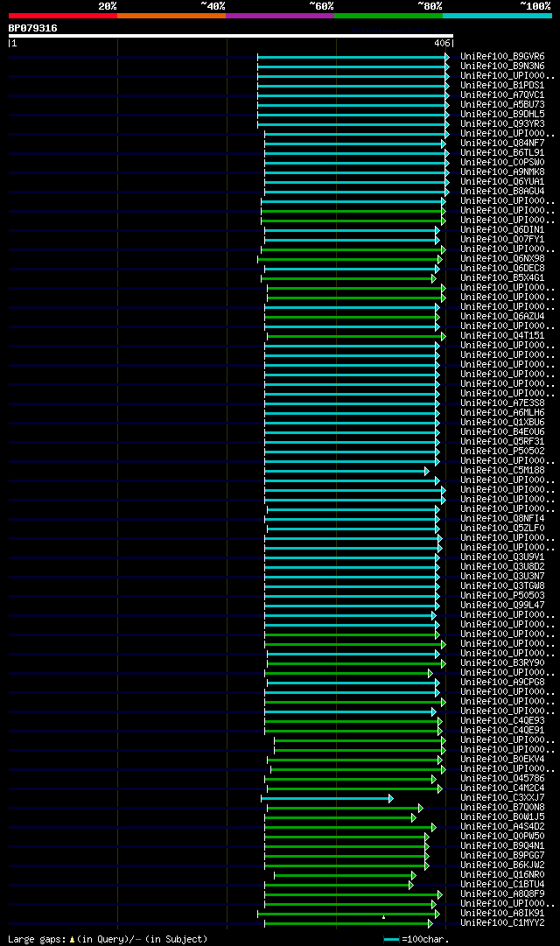The height and width of the screenshot is (946, 560).
Task: Select the UniRef100_Q16NR0 entry
Action: tap(502, 875)
